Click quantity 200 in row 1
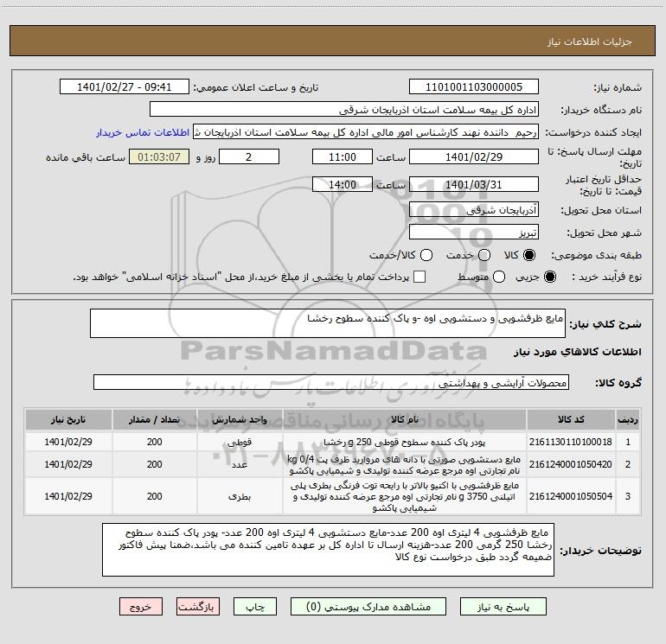666x644 pixels. point(155,442)
